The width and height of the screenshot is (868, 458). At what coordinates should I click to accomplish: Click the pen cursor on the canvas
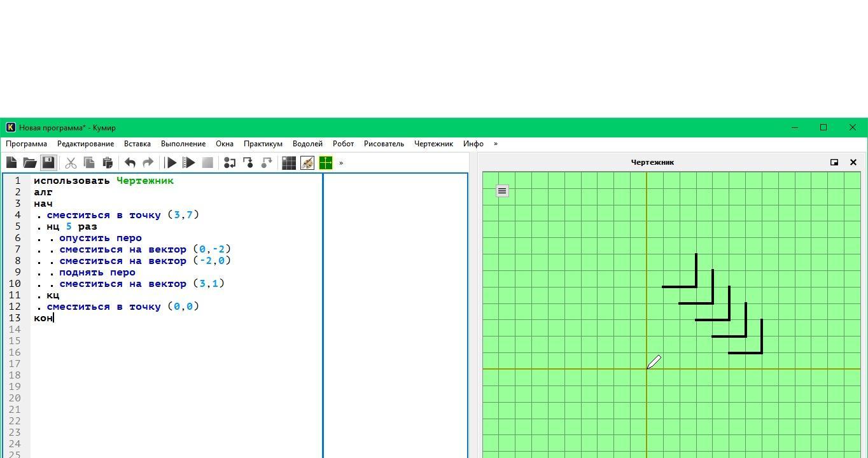click(654, 362)
